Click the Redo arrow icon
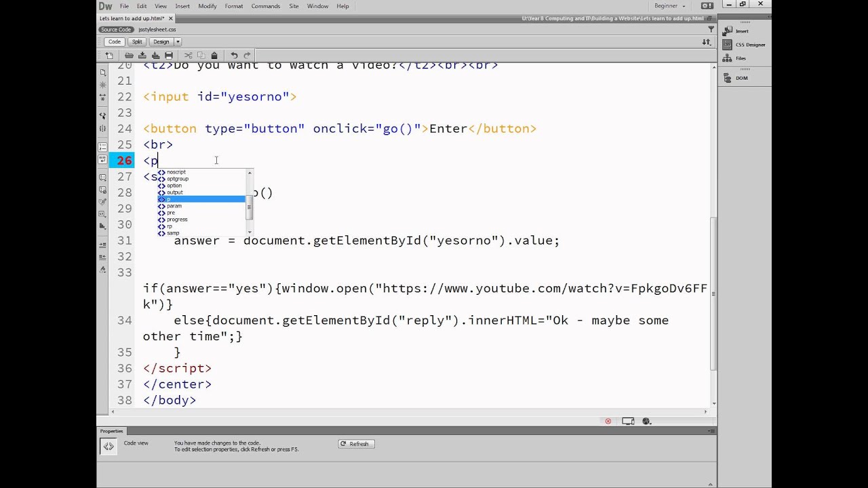The height and width of the screenshot is (488, 868). tap(247, 56)
